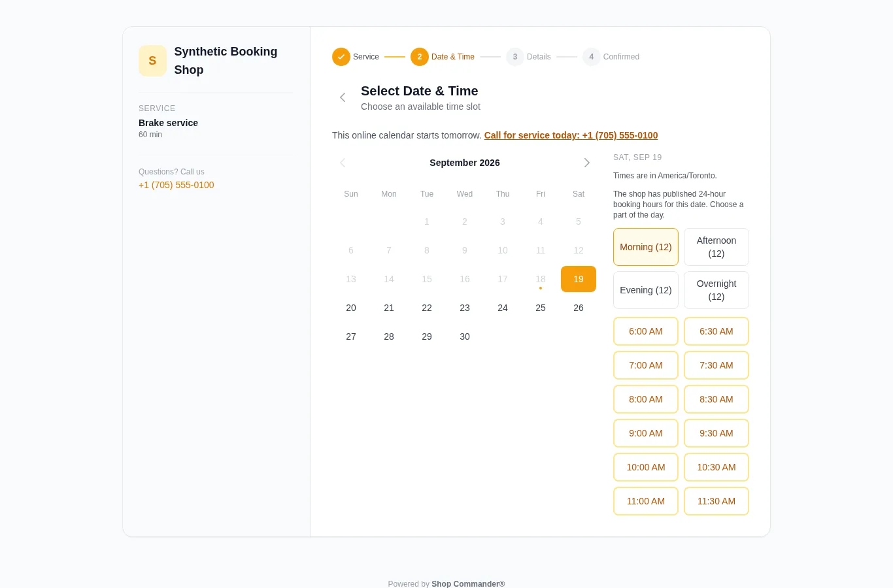Select the Morning (12) part of day
Image resolution: width=893 pixels, height=588 pixels.
[x=646, y=247]
